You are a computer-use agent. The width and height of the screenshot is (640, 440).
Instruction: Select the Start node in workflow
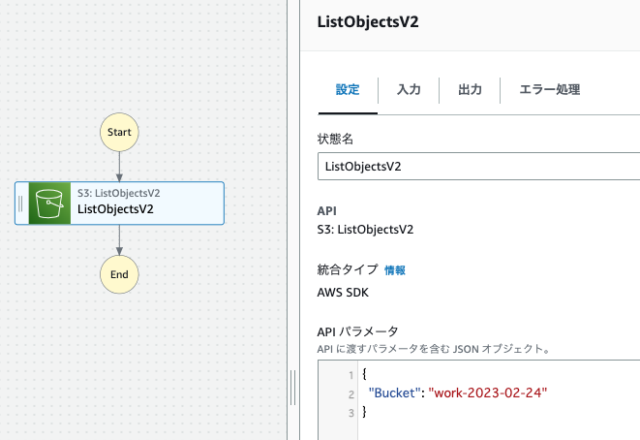(x=119, y=132)
